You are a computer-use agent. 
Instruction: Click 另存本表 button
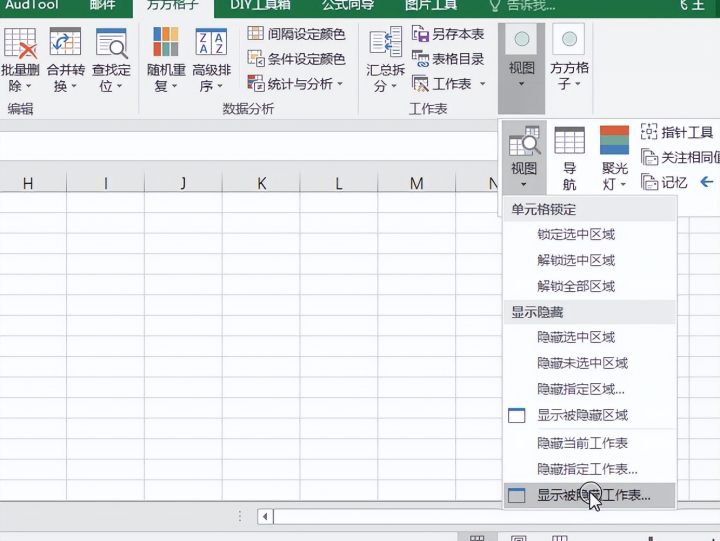pos(448,34)
